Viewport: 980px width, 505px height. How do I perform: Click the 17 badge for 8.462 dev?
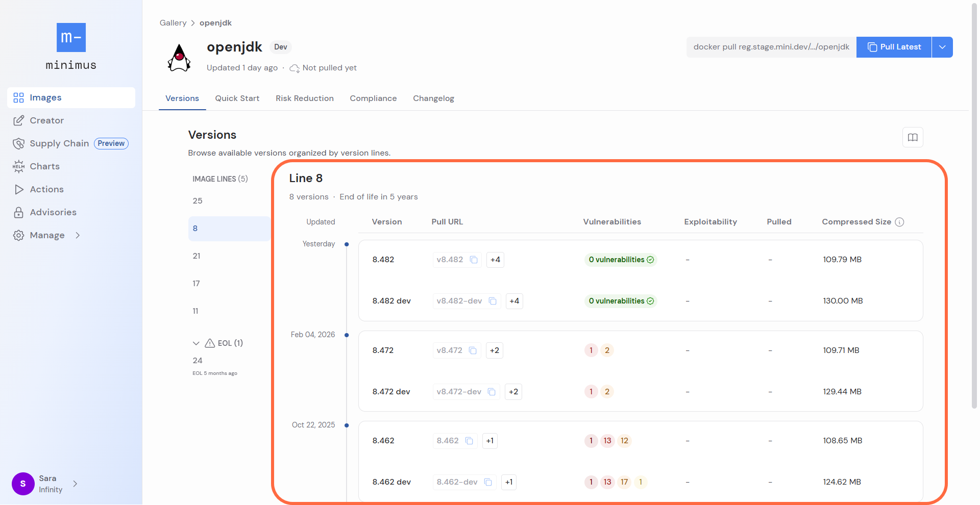[624, 482]
